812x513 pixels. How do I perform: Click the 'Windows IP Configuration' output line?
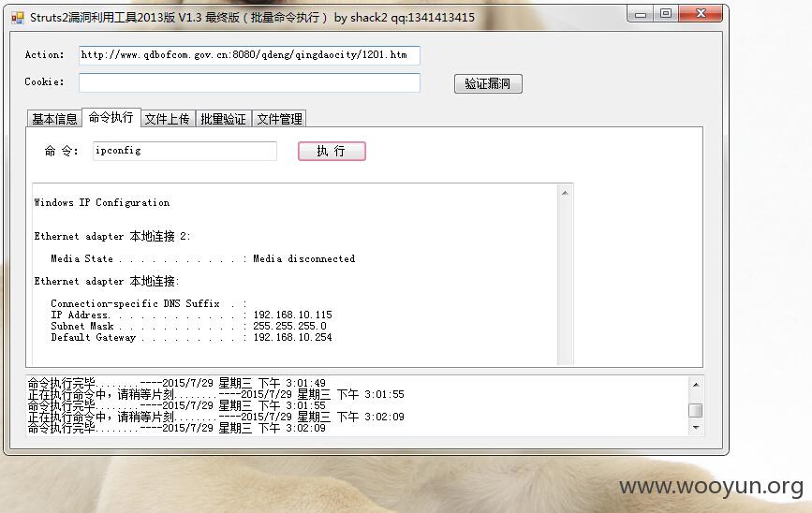click(102, 202)
